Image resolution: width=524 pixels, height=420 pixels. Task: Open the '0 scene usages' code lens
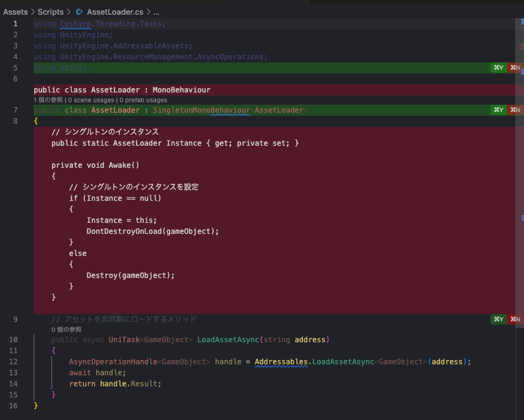91,100
